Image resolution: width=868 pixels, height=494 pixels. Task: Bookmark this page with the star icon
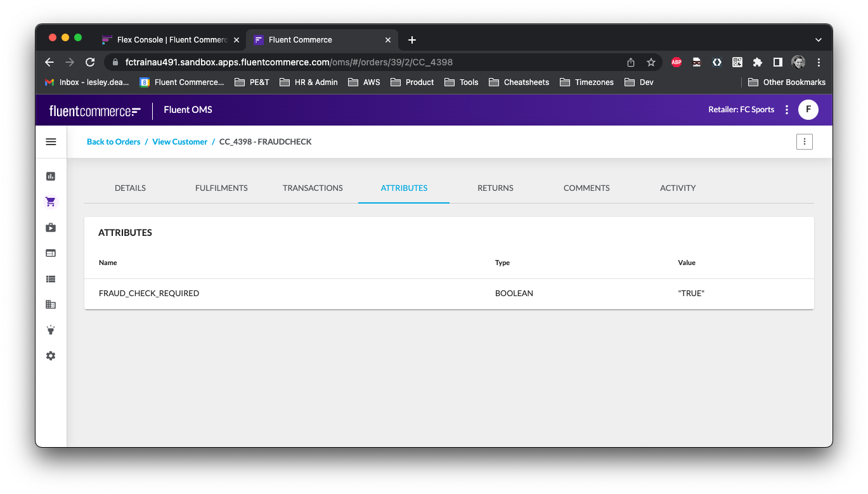click(651, 62)
